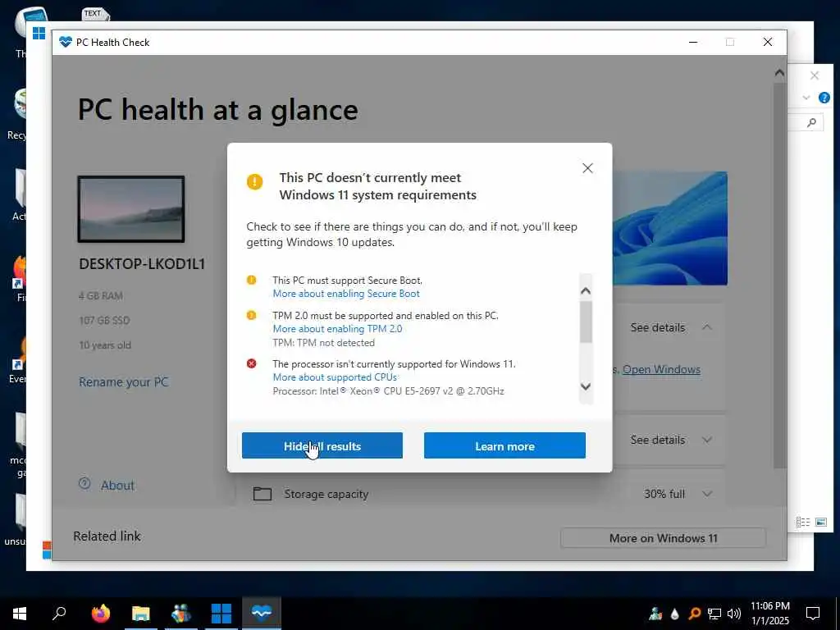Viewport: 840px width, 630px height.
Task: Click the blue four-squares taskbar app icon
Action: 221,614
